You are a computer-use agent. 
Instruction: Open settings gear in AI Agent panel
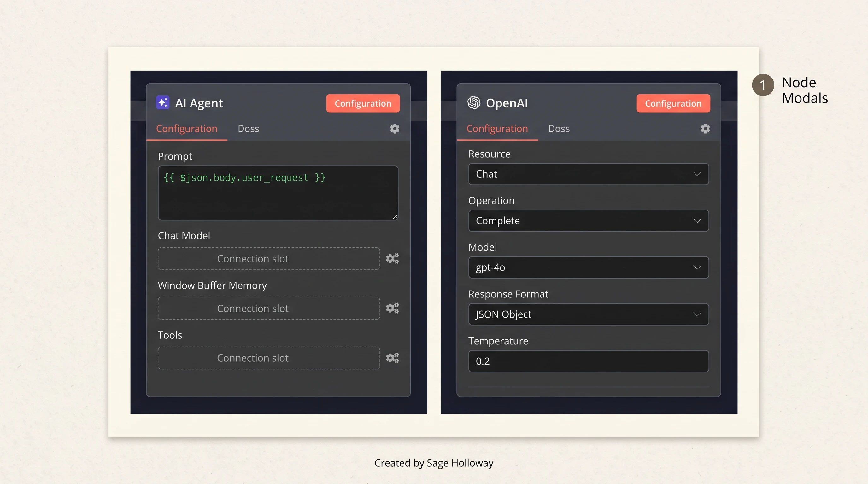[x=395, y=129]
